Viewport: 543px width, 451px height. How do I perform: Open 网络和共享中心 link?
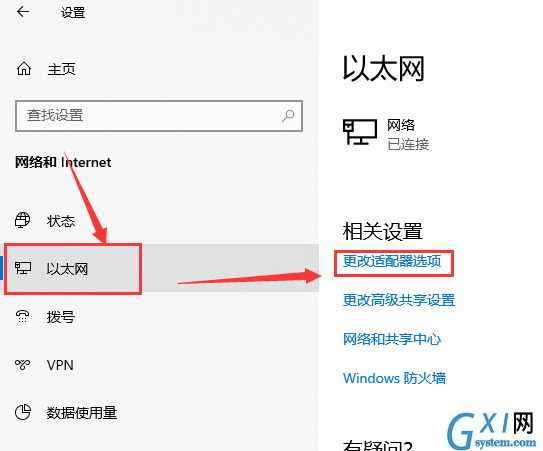pos(392,339)
